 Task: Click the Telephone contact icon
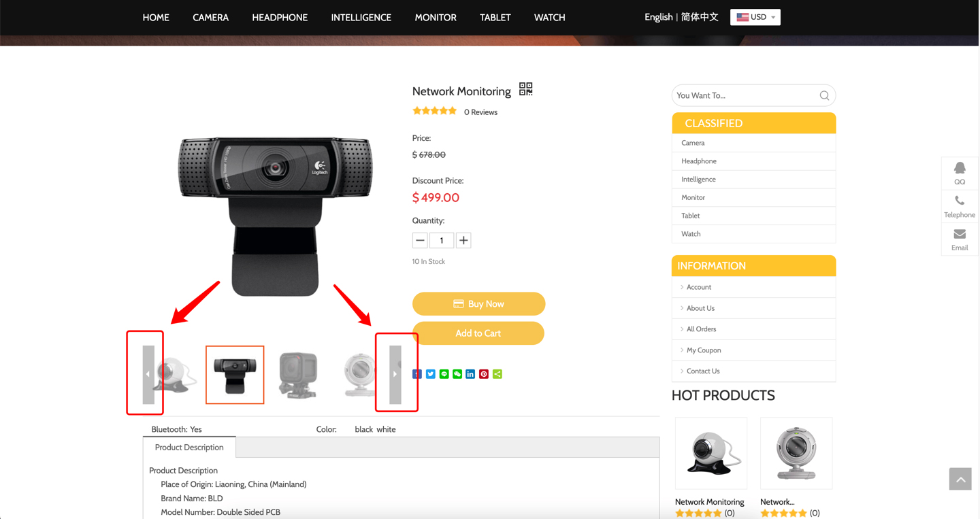tap(960, 205)
